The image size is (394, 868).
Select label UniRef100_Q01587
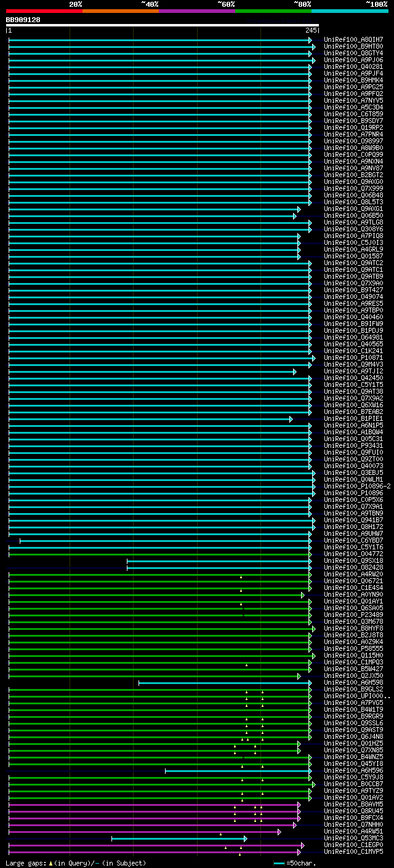pos(353,256)
